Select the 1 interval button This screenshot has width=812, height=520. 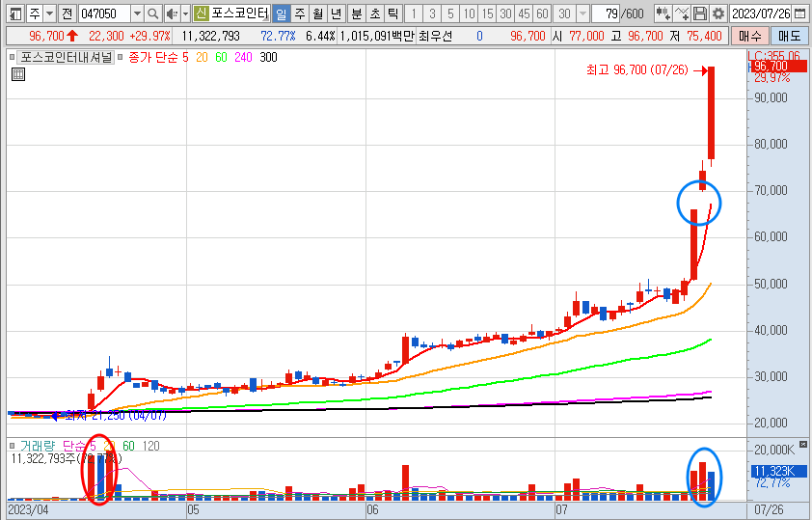[414, 14]
